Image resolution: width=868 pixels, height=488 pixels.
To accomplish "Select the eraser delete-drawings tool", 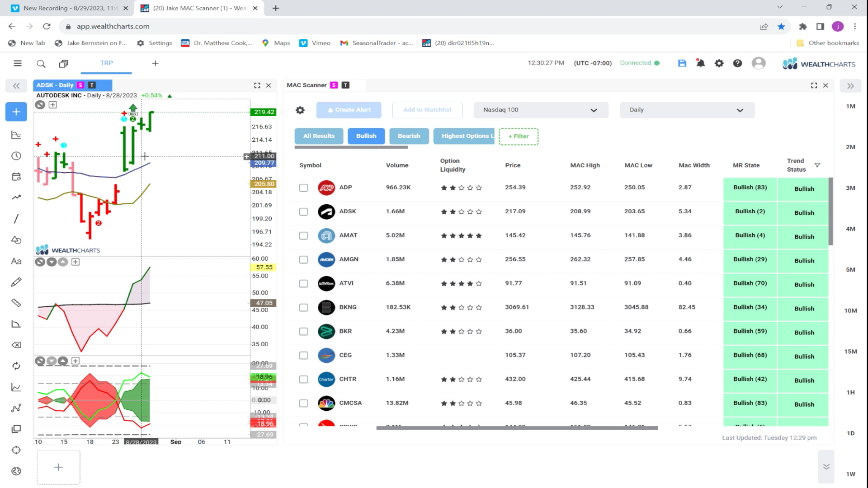I will (16, 345).
